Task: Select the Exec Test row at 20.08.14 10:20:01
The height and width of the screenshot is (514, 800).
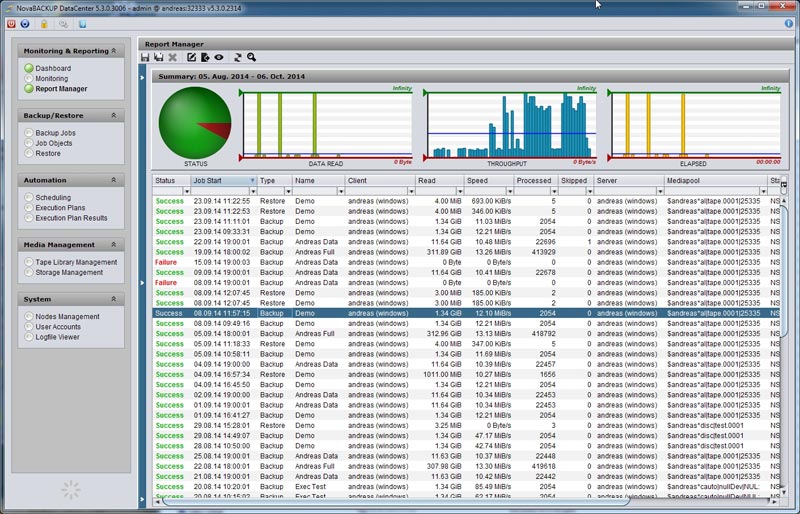Action: coord(466,486)
